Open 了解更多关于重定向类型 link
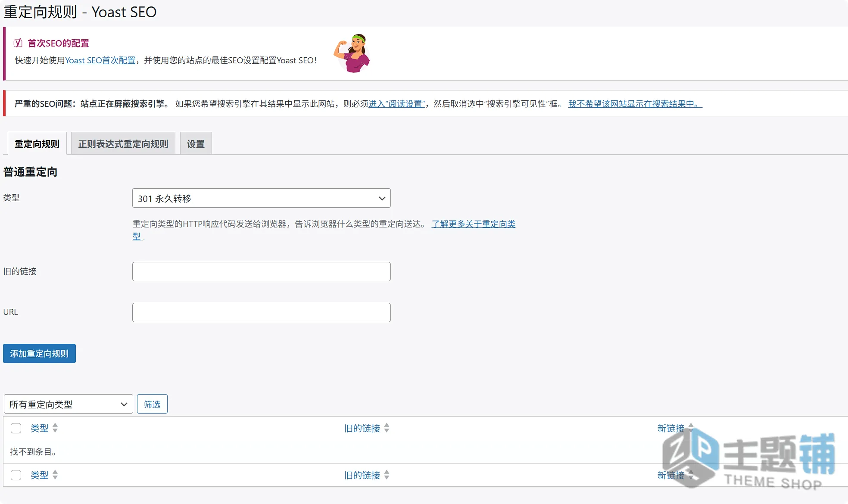This screenshot has width=848, height=504. [474, 224]
